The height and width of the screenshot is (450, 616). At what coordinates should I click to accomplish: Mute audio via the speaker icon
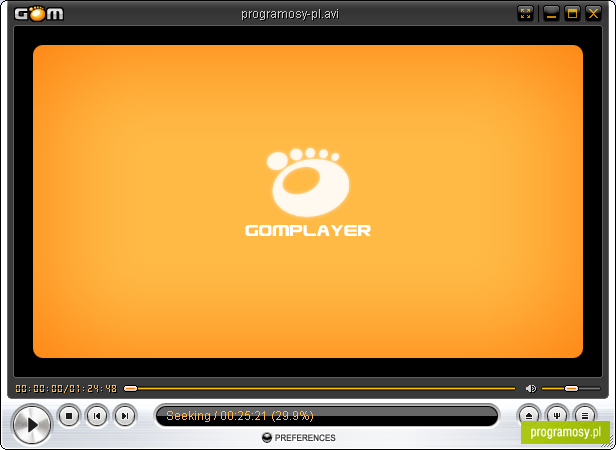pyautogui.click(x=530, y=388)
